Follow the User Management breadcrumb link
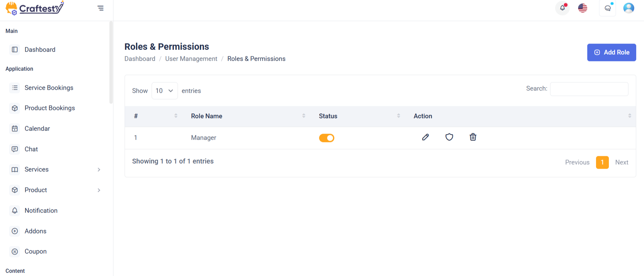 (191, 59)
